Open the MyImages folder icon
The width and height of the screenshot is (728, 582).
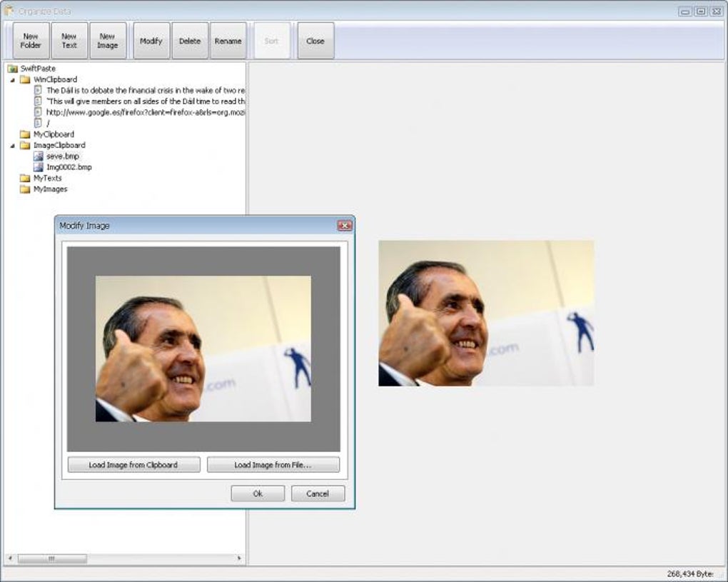click(x=24, y=189)
